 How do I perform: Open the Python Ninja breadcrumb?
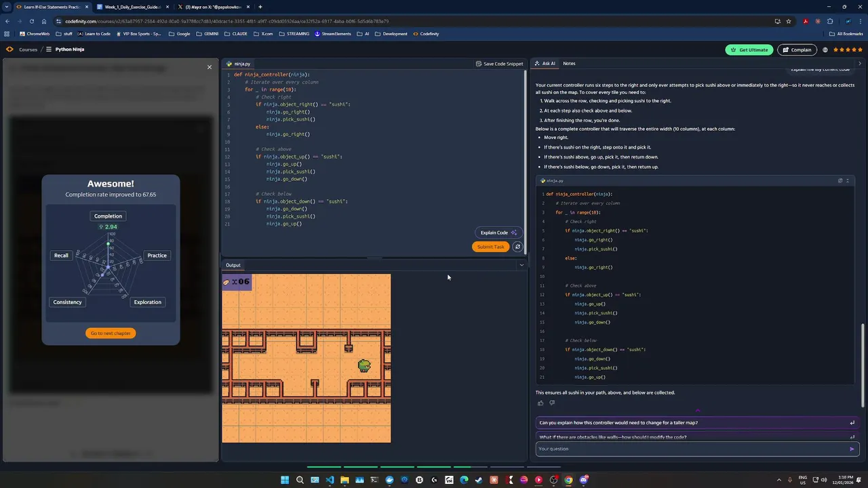(x=70, y=49)
